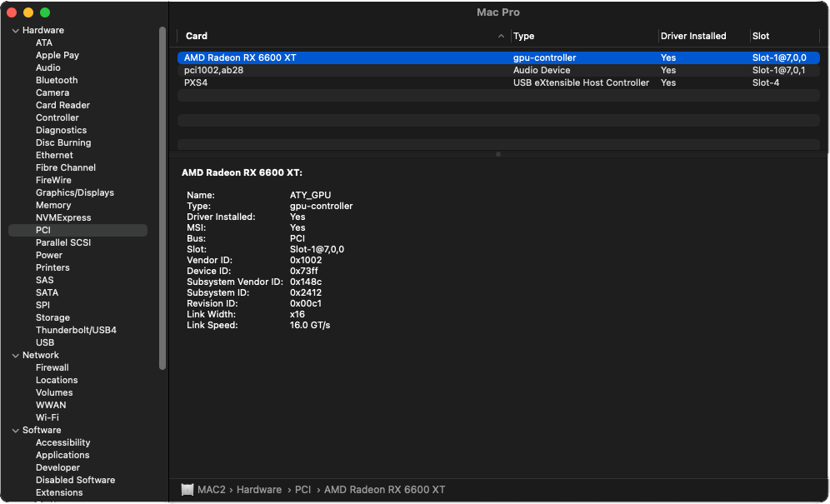
Task: Select the PCI sidebar item
Action: coord(77,230)
